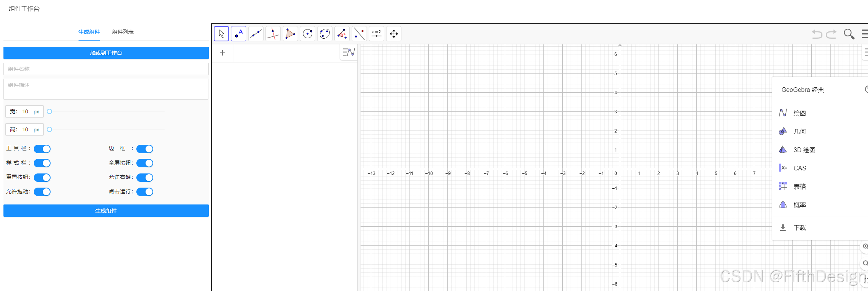Open the GeoGebra search magnifier

[849, 34]
